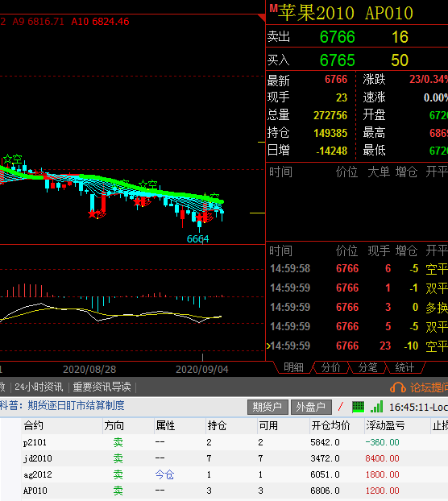Switch to the 明细 tab
Viewport: 448px width, 501px height.
pos(293,367)
